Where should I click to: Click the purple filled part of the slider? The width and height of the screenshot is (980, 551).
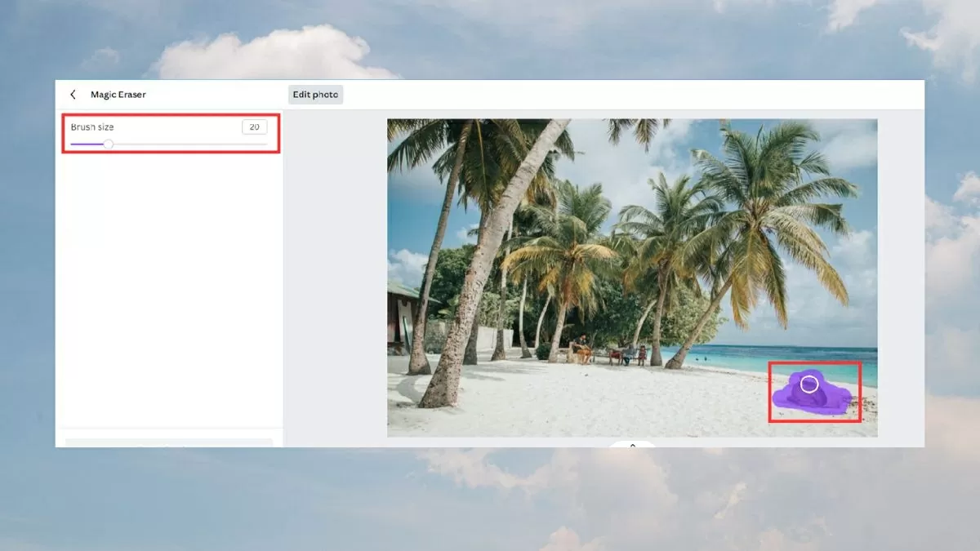pyautogui.click(x=87, y=144)
